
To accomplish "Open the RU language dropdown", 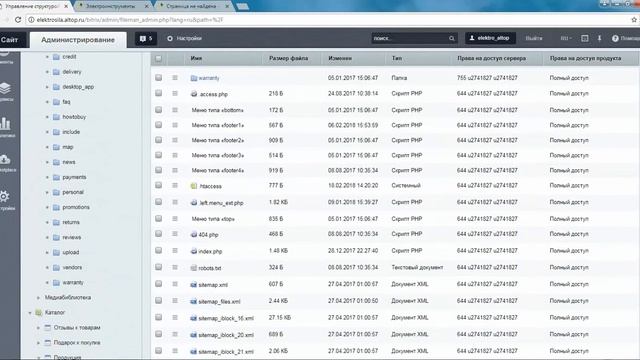I will pos(566,38).
